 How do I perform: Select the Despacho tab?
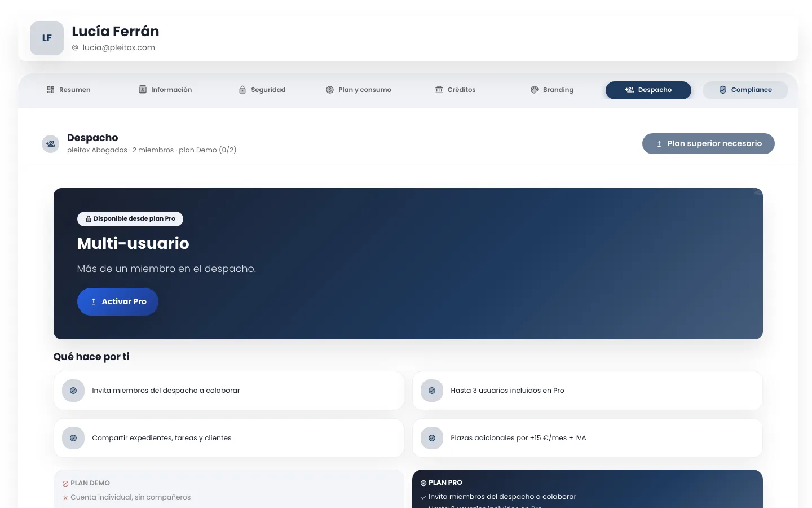click(x=648, y=90)
